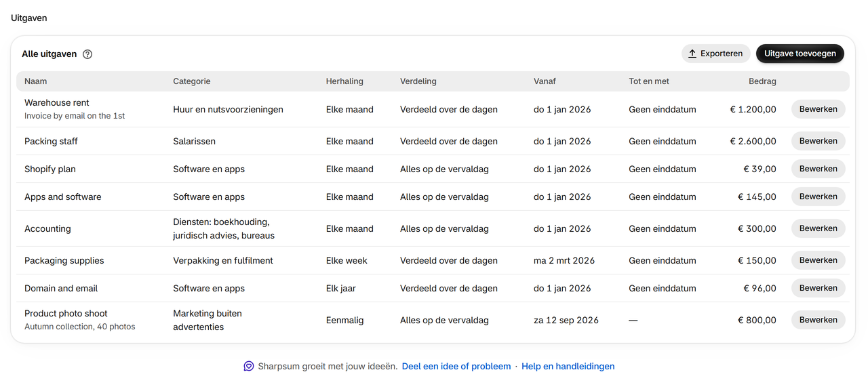Viewport: 868px width, 389px height.
Task: Select the Herhaling column header
Action: coord(344,81)
